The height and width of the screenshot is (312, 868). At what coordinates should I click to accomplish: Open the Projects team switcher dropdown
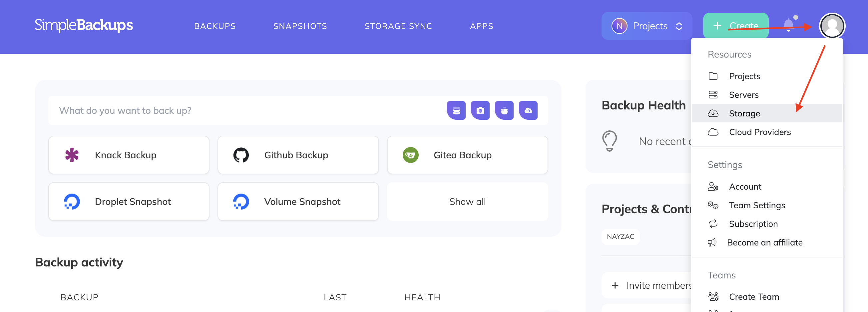(646, 26)
